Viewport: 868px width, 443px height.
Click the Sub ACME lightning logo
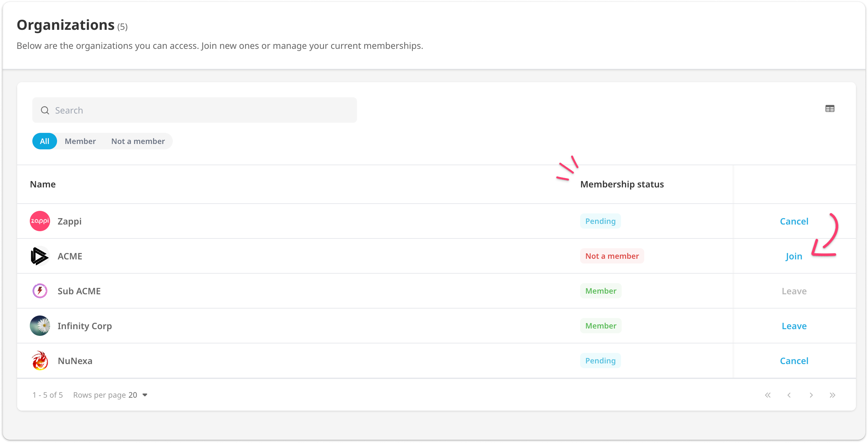(x=40, y=291)
